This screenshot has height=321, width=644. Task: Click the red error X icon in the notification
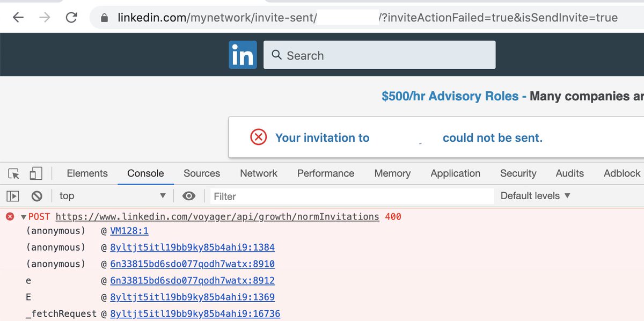258,137
